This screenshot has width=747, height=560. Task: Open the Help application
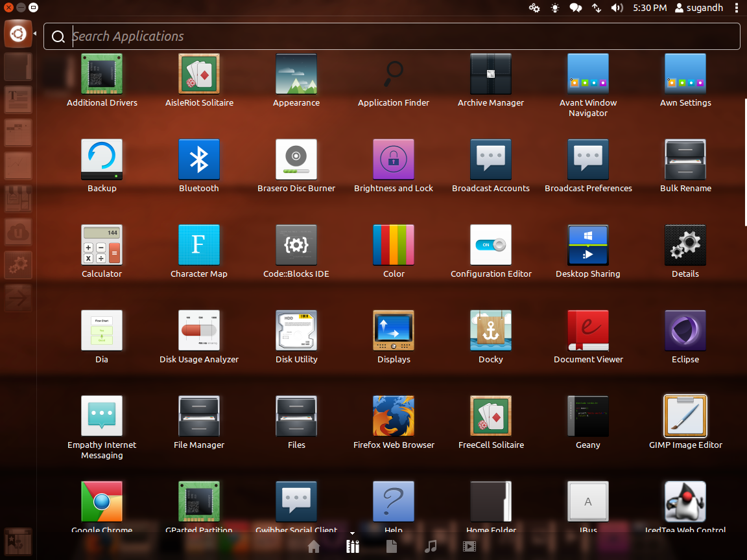[x=394, y=502]
